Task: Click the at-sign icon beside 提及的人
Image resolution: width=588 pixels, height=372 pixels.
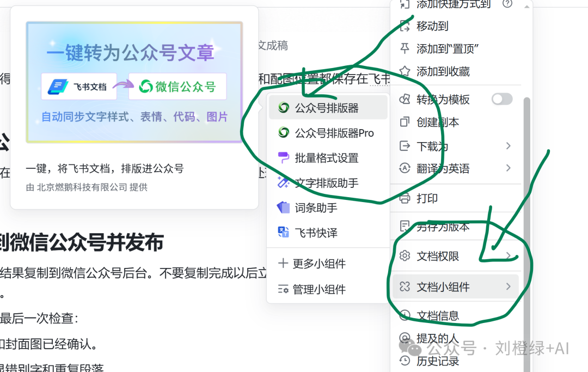Action: pos(405,338)
